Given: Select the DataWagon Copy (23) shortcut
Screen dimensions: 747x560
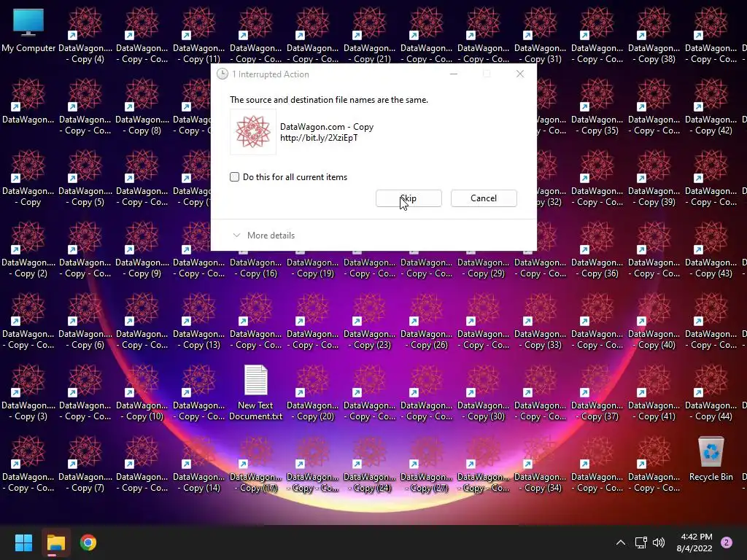Looking at the screenshot, I should tap(370, 322).
